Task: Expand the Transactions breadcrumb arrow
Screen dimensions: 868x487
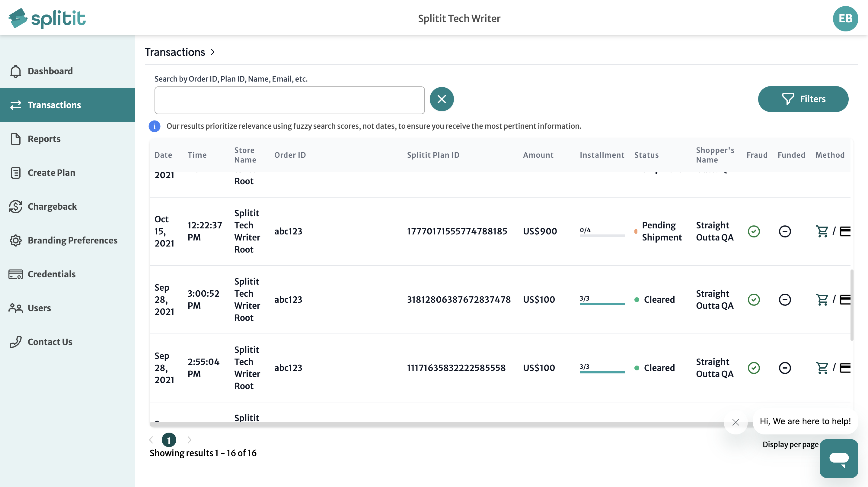Action: (x=213, y=52)
